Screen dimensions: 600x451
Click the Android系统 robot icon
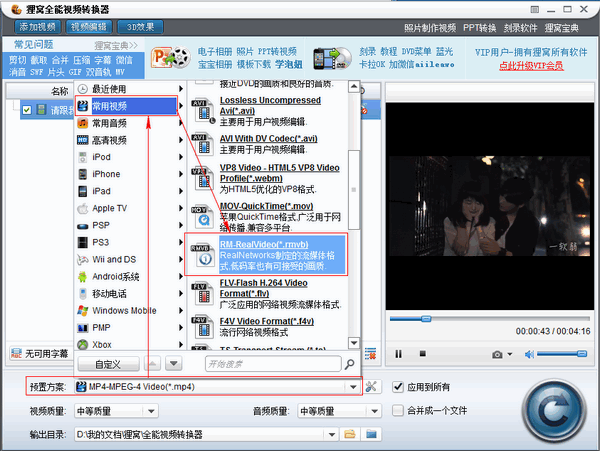tap(83, 277)
